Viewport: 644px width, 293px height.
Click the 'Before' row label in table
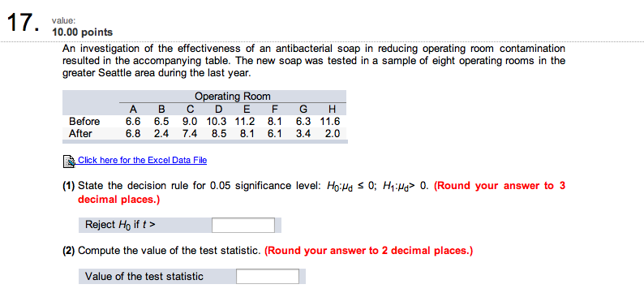click(84, 122)
